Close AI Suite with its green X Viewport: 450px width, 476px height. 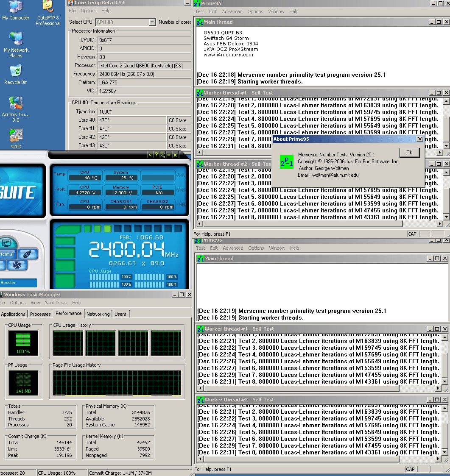[175, 155]
